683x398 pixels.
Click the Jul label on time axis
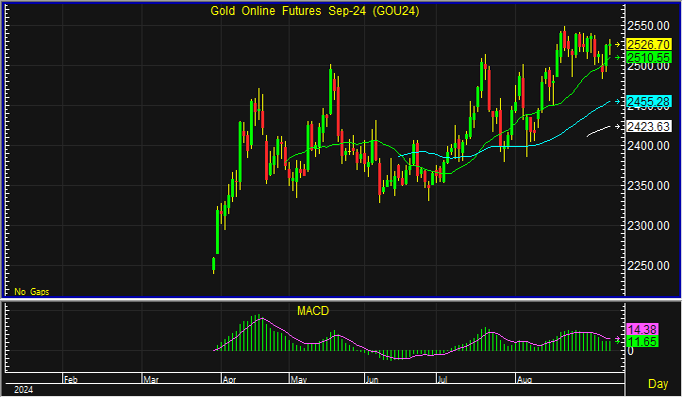tap(443, 380)
